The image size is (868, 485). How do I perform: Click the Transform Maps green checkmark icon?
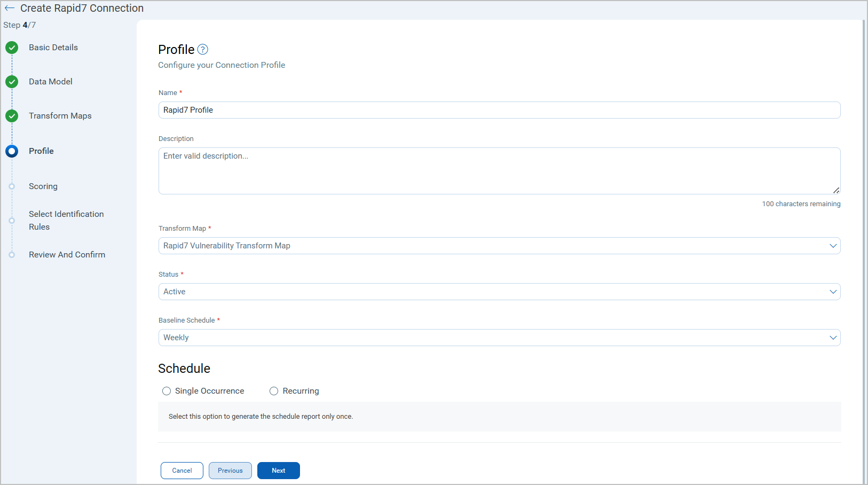point(12,116)
